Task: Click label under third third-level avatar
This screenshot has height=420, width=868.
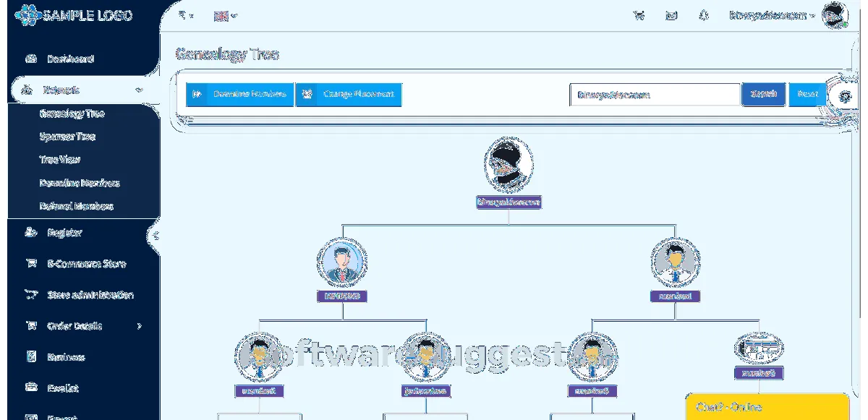Action: 592,391
